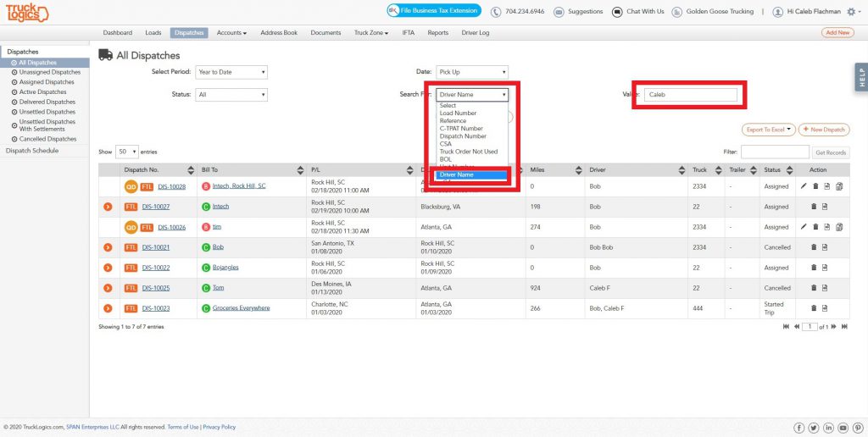Open the HELP side tab
The height and width of the screenshot is (437, 868).
(861, 77)
